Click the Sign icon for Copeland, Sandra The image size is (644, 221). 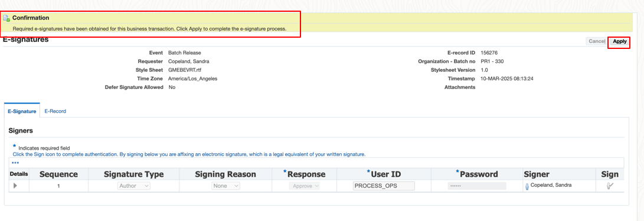click(x=610, y=186)
